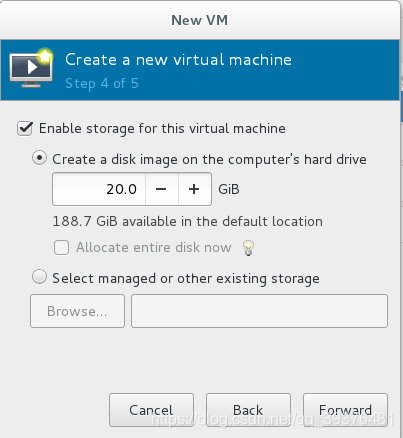Image resolution: width=403 pixels, height=438 pixels.
Task: Click the 20.0 disk size field
Action: 99,189
